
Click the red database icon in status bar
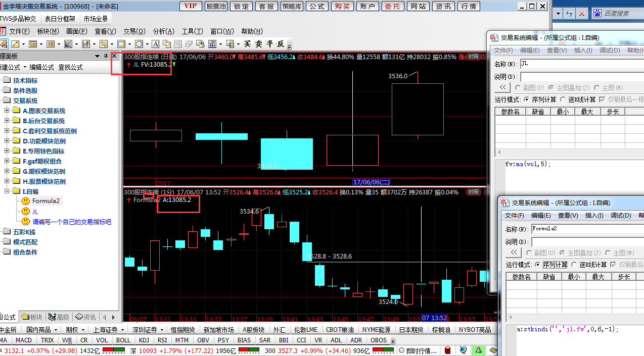tap(447, 350)
